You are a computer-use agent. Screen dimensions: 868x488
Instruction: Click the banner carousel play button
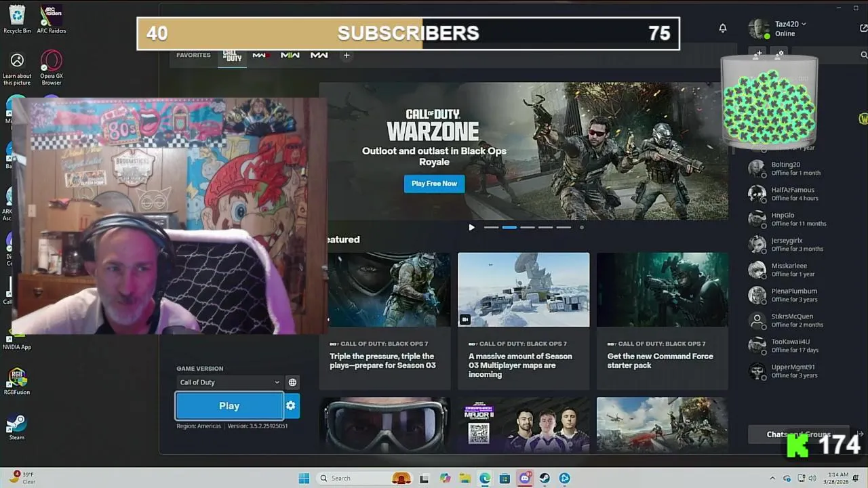[x=472, y=228]
